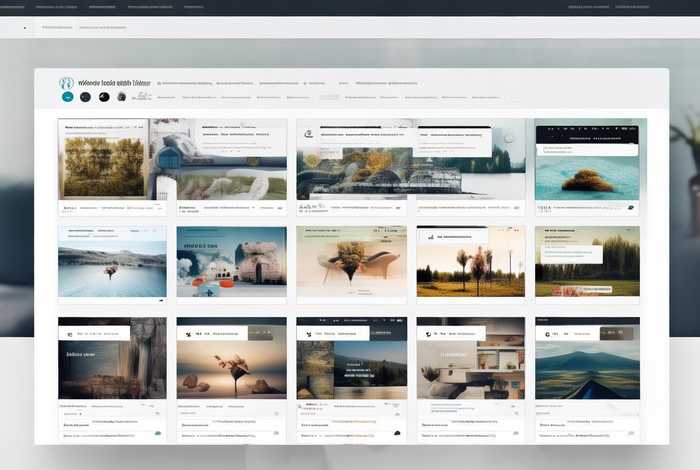The width and height of the screenshot is (700, 470).
Task: Select the teal circle icon below the logo
Action: [67, 97]
